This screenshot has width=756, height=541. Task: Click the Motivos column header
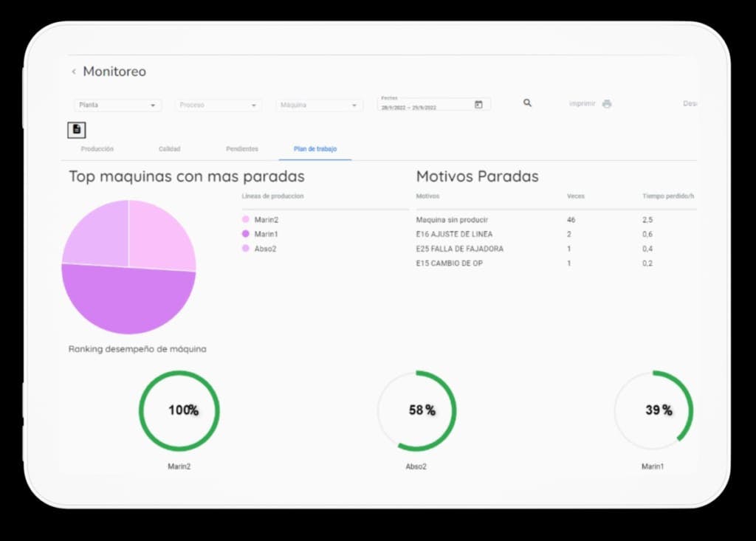(427, 196)
